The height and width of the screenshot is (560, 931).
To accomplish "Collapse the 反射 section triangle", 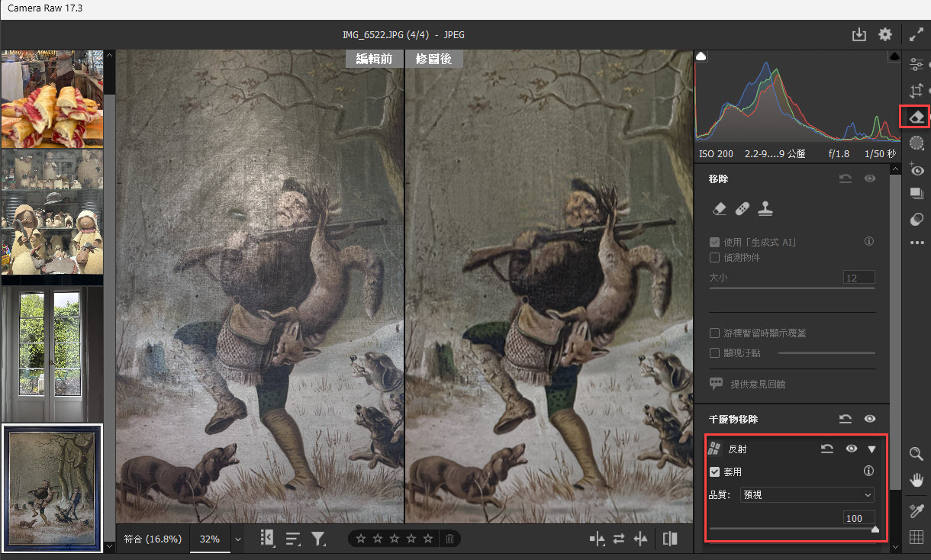I will 871,449.
